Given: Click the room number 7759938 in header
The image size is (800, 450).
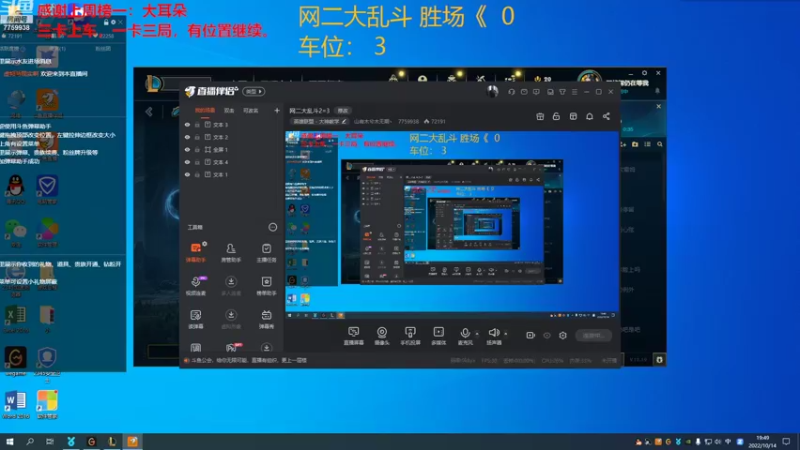Looking at the screenshot, I should (x=408, y=121).
